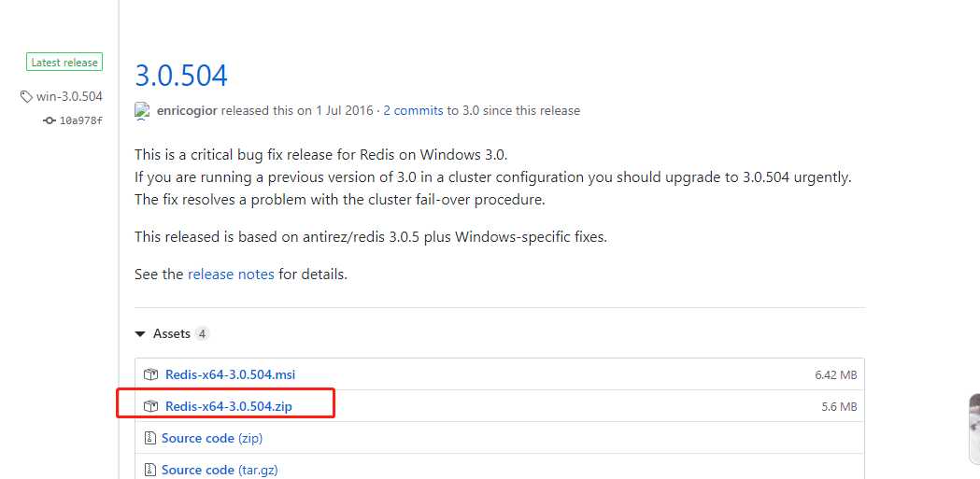Click the package icon for the .msi asset
This screenshot has height=479, width=980.
[151, 374]
